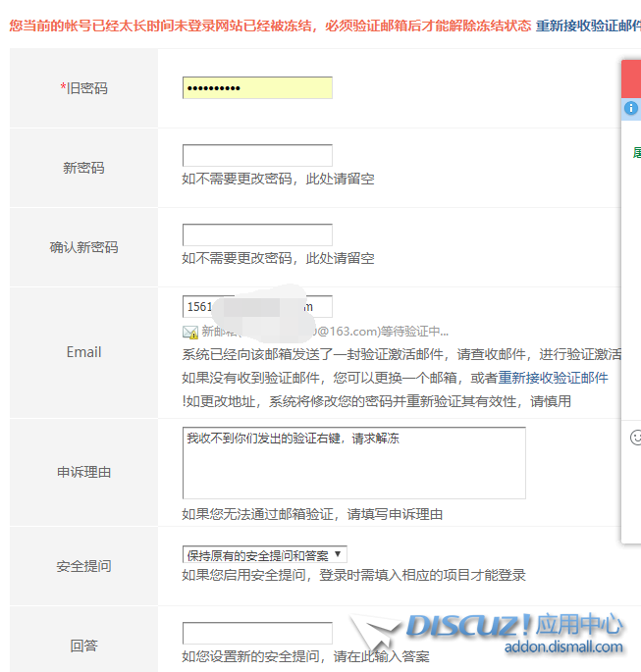Expand the 安全提问 security question dropdown

click(265, 555)
